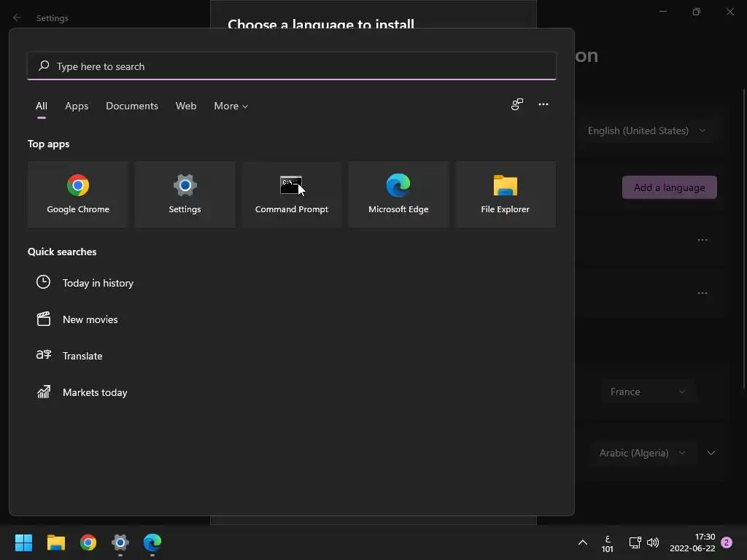Image resolution: width=747 pixels, height=560 pixels.
Task: Open Chrome from the taskbar
Action: (x=88, y=542)
